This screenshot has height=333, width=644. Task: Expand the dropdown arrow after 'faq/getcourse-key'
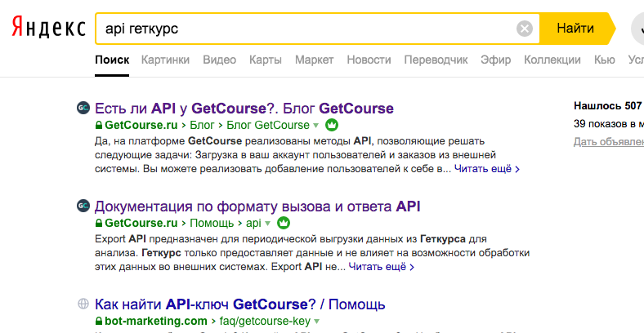(316, 321)
